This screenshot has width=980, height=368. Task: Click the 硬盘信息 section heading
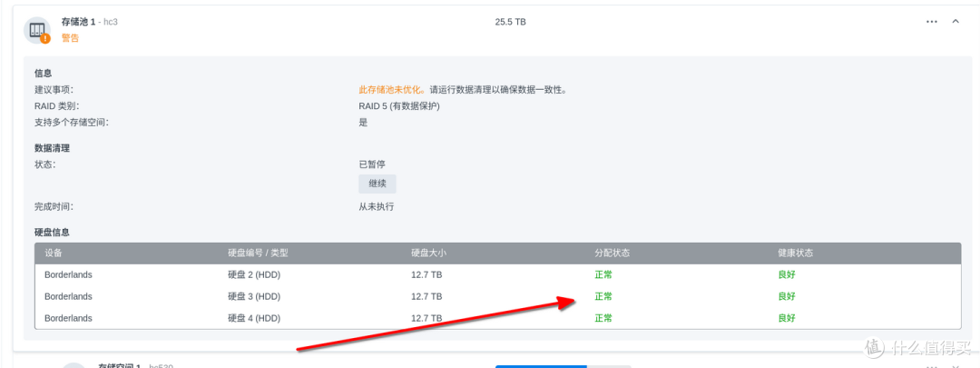[x=52, y=233]
